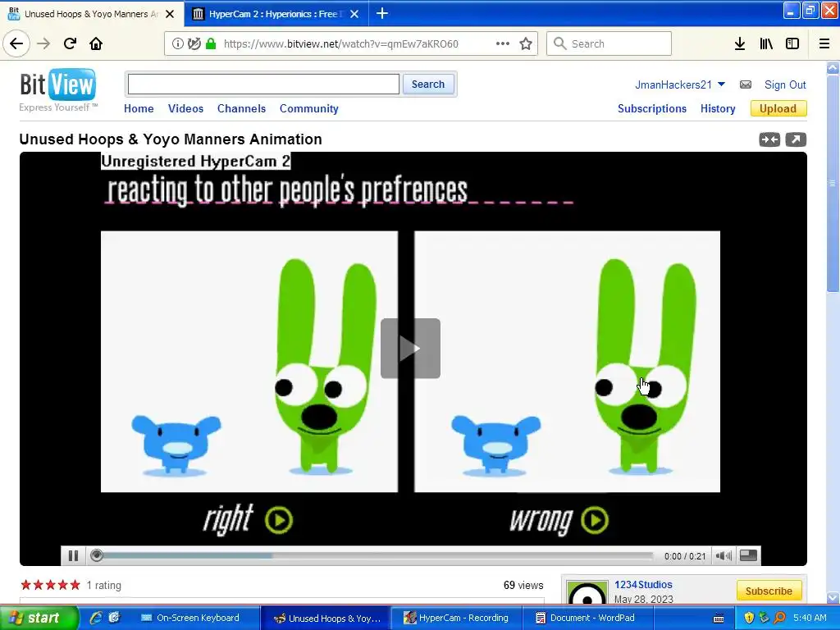Screen dimensions: 840x630
Task: Mute the video with the speaker icon
Action: pyautogui.click(x=724, y=556)
